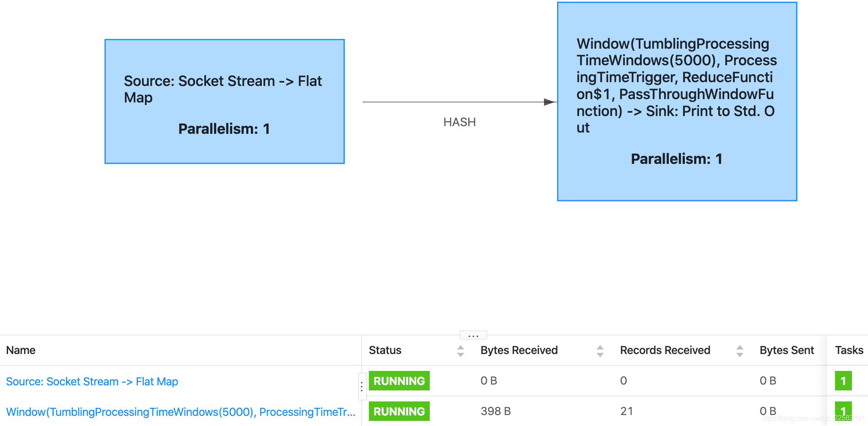Select 0 B bytes received in Socket Stream row
Image resolution: width=868 pixels, height=426 pixels.
click(x=489, y=381)
